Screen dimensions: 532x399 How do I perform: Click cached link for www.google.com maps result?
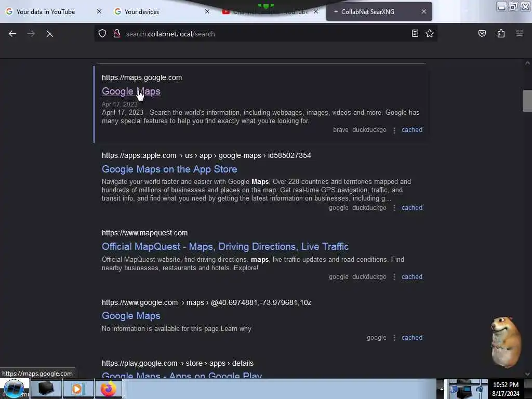pyautogui.click(x=412, y=338)
